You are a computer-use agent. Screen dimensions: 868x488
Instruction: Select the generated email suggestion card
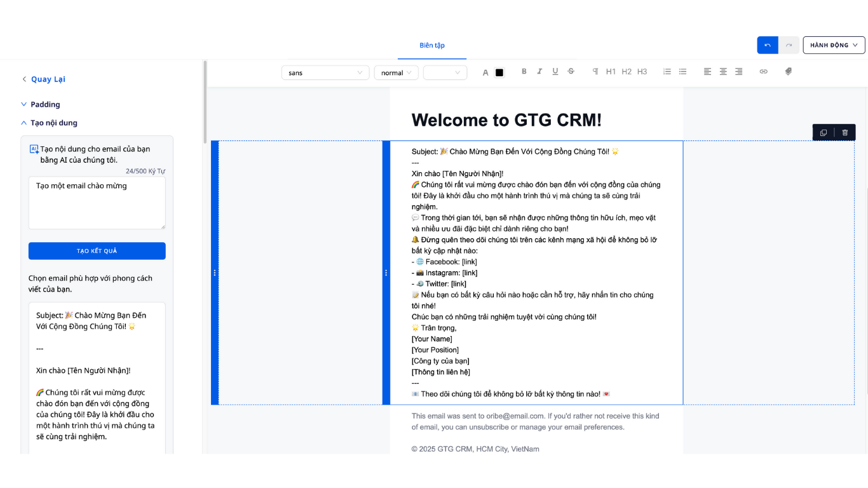97,378
